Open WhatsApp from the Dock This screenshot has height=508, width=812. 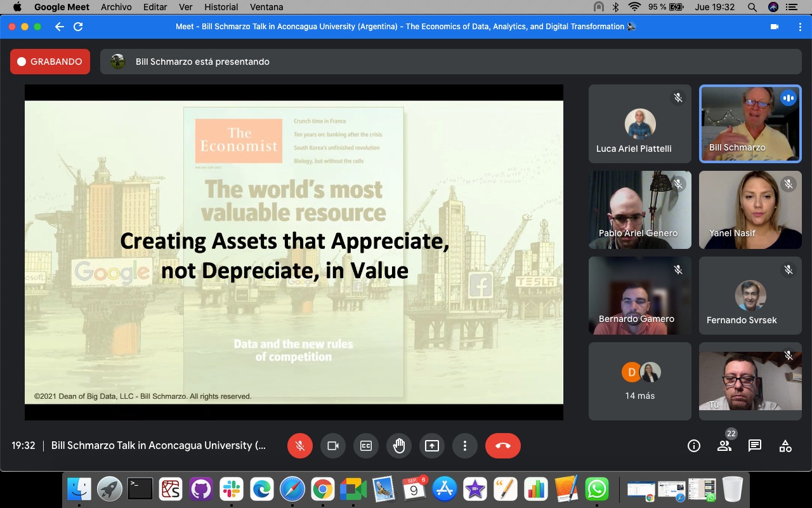(x=597, y=489)
